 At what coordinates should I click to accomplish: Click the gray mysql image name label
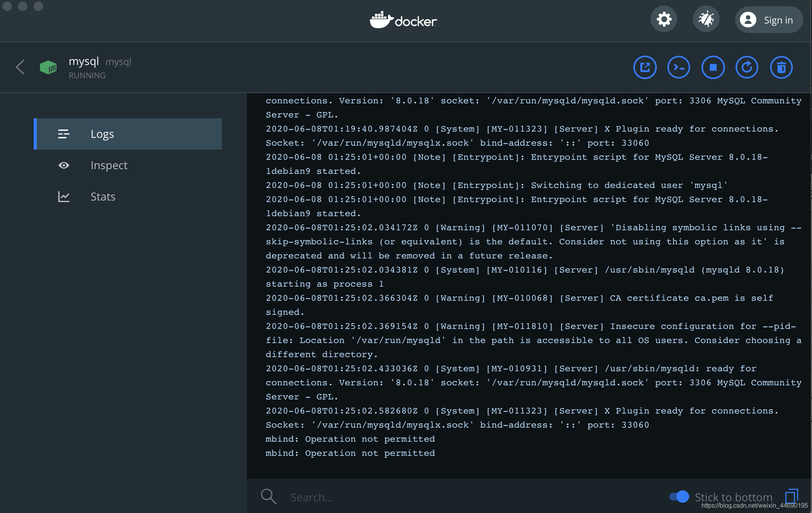point(118,62)
